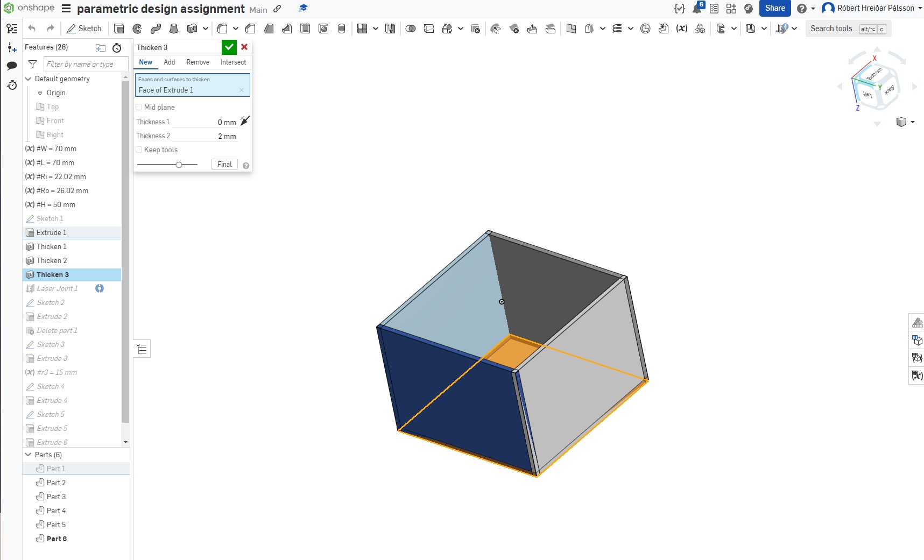Select the Split tool

click(429, 29)
